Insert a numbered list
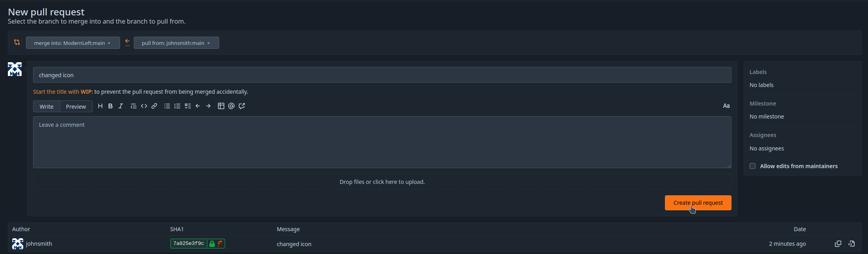Viewport: 868px width, 254px height. (177, 106)
